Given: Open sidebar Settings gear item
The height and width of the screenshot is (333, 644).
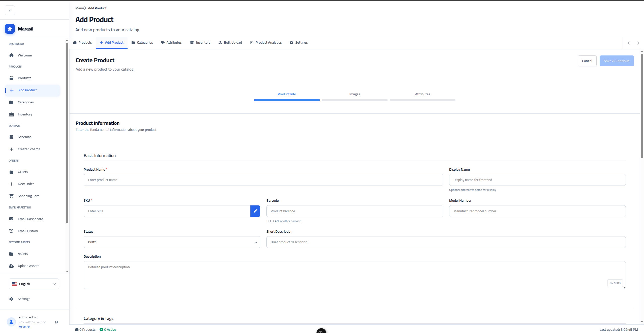Looking at the screenshot, I should 24,299.
